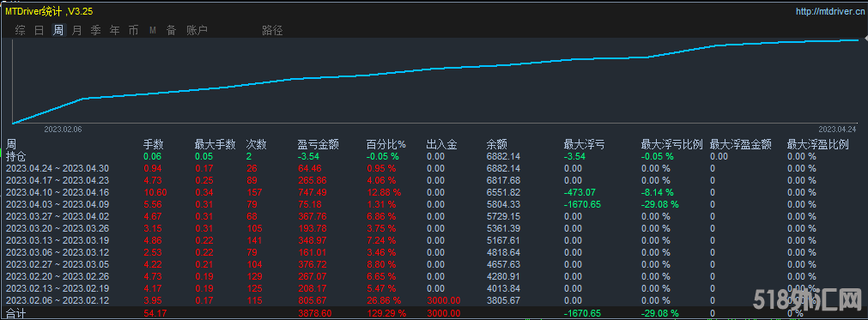Click the profit value 747.49
The width and height of the screenshot is (868, 320).
click(x=313, y=192)
